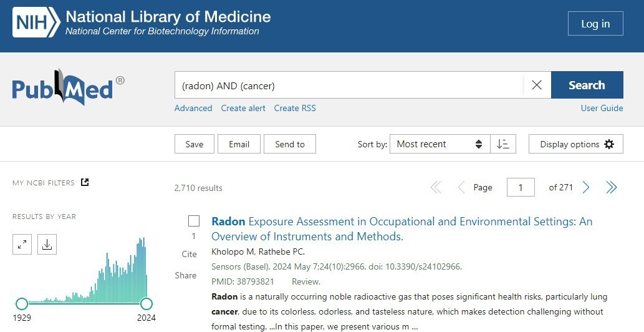This screenshot has width=644, height=332.
Task: Click the results by year histogram bars
Action: pos(88,271)
